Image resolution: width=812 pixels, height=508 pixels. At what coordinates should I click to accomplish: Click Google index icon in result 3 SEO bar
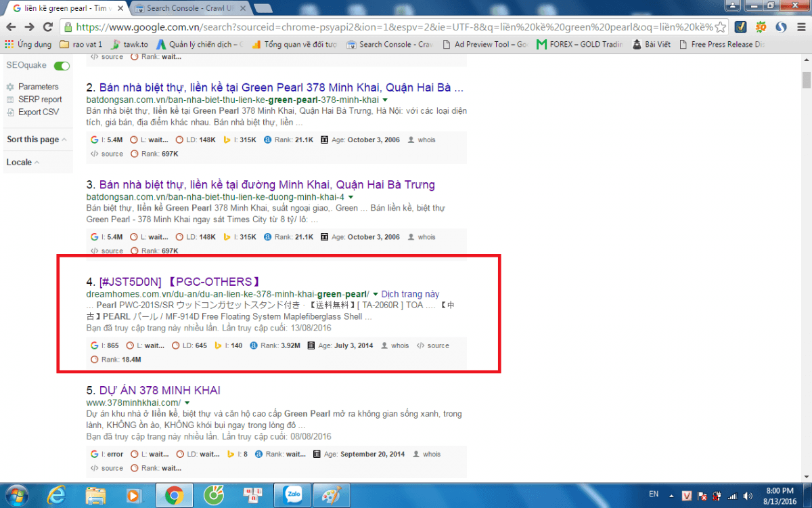tap(94, 237)
